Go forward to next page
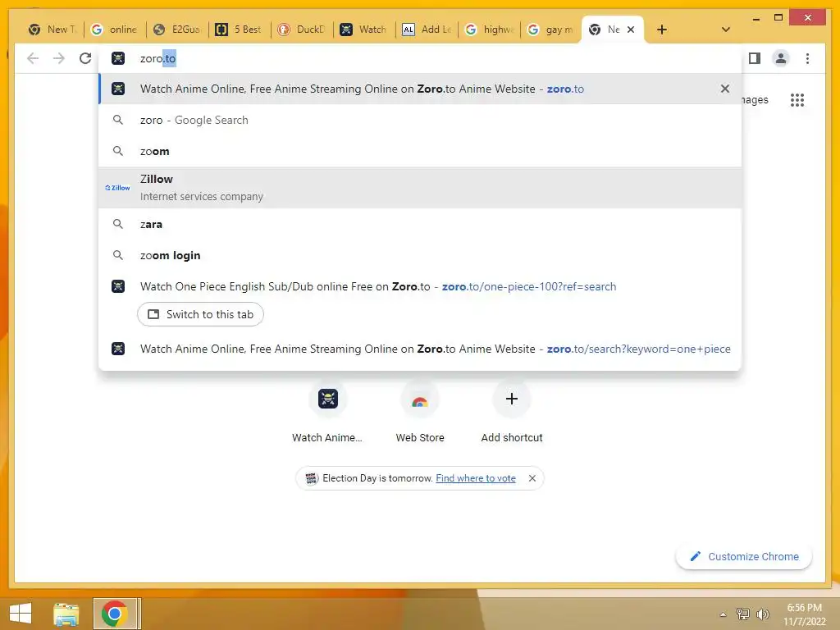Screen dimensions: 840x630 [x=59, y=58]
